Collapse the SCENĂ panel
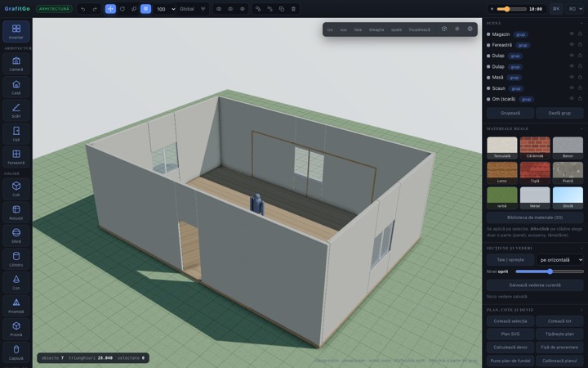Screen dimensions: 588x368 tap(581, 23)
